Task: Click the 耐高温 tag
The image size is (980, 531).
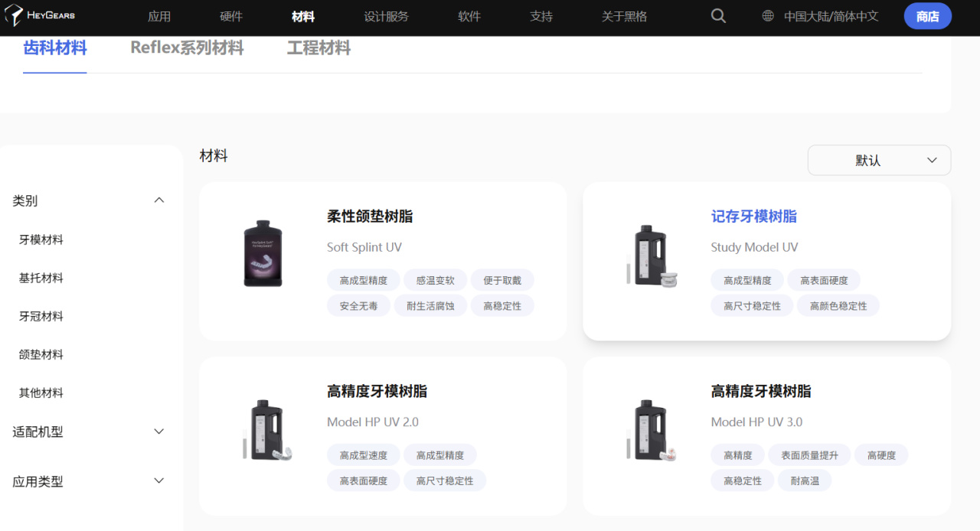Action: [805, 481]
